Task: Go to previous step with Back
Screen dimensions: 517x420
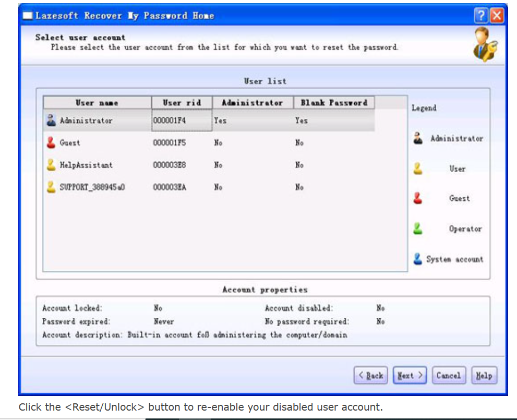Action: tap(371, 375)
